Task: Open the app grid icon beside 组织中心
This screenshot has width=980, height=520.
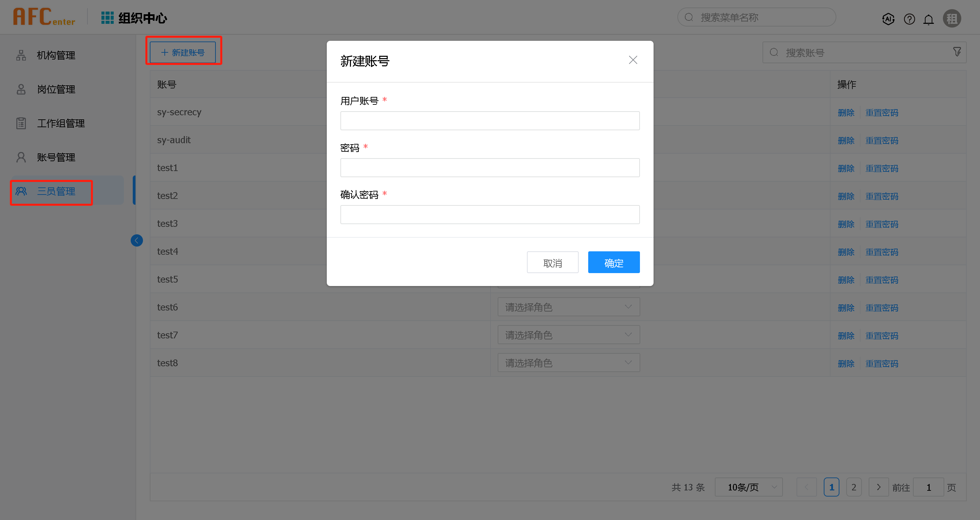Action: (107, 17)
